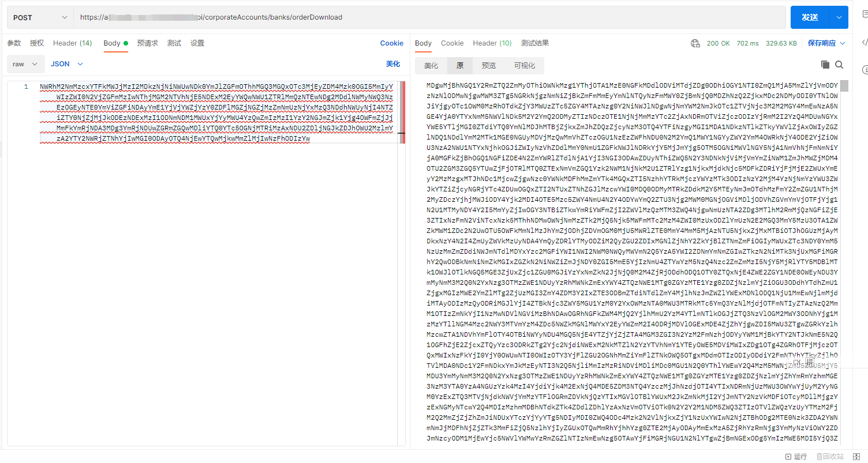
Task: Open the JSON format dropdown
Action: pyautogui.click(x=67, y=64)
